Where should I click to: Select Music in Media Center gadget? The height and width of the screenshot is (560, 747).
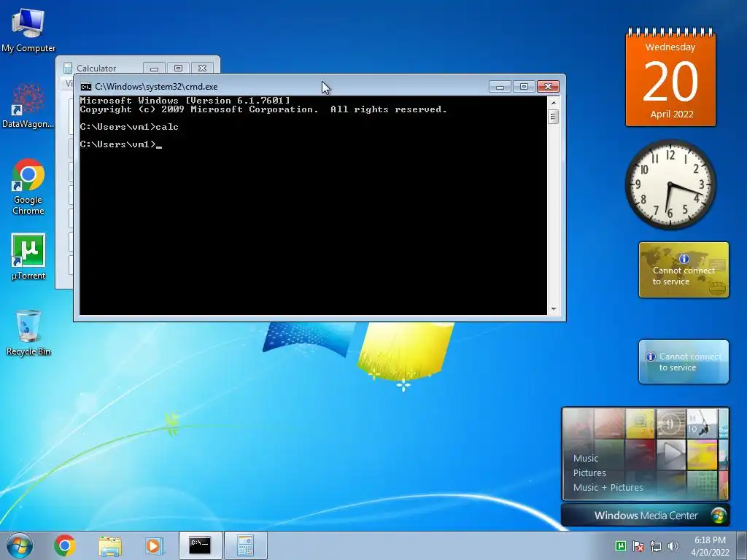pyautogui.click(x=586, y=458)
